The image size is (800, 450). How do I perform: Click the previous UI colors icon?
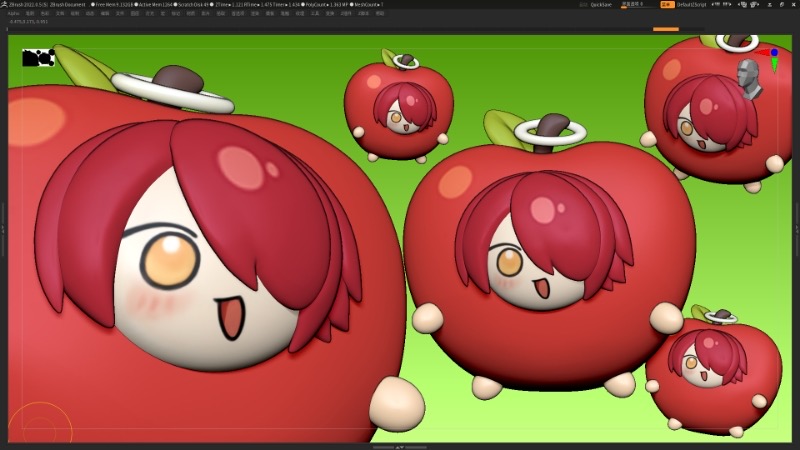[x=742, y=5]
